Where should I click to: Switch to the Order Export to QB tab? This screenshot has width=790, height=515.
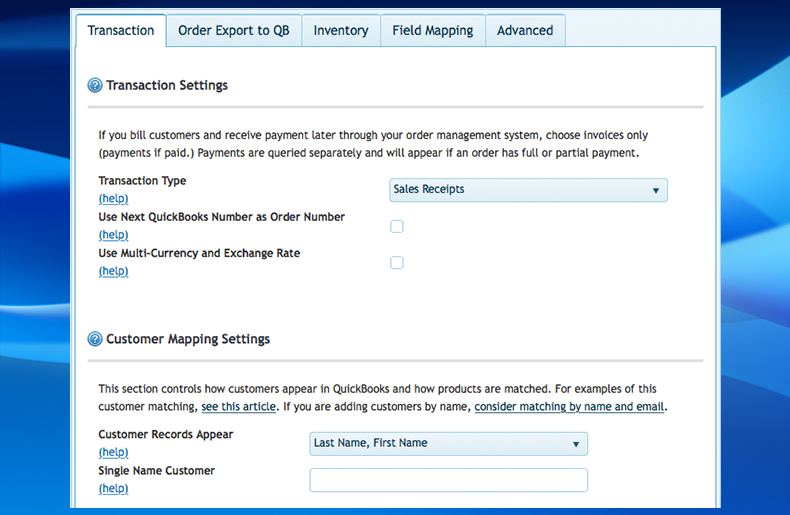[x=234, y=31]
